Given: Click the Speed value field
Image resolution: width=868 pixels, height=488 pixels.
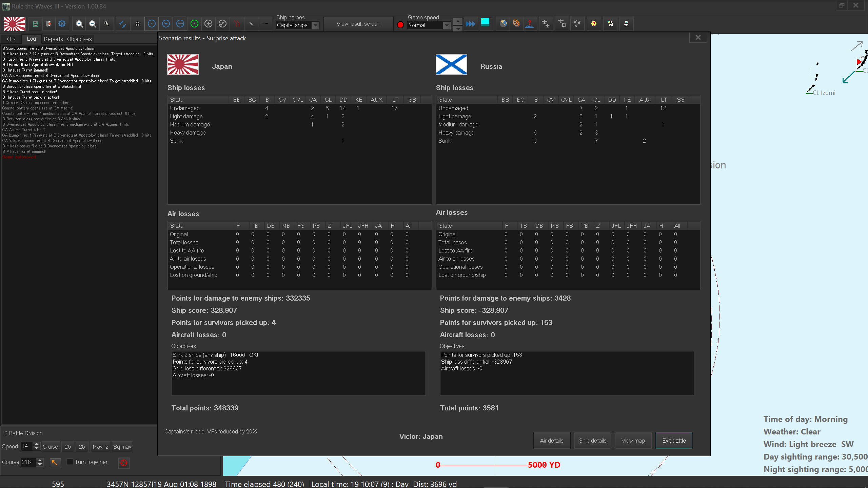Looking at the screenshot, I should coord(27,446).
